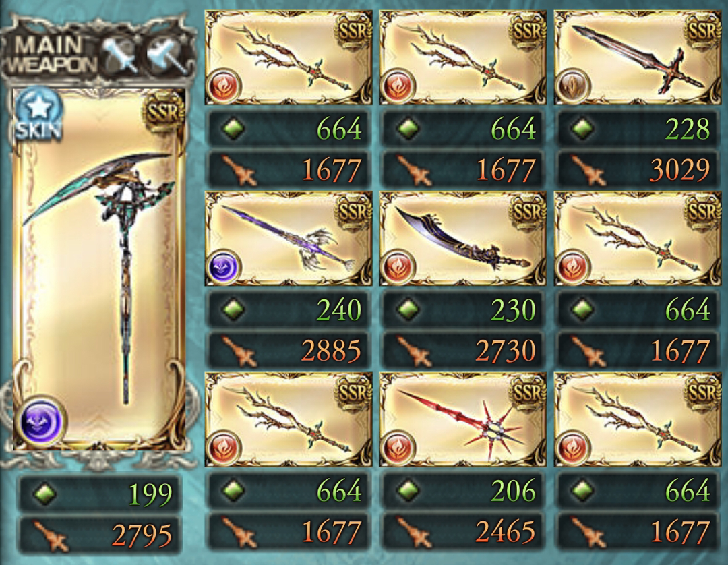Screen dimensions: 728x565
Task: Select the purple feathered spear weapon
Action: 288,239
